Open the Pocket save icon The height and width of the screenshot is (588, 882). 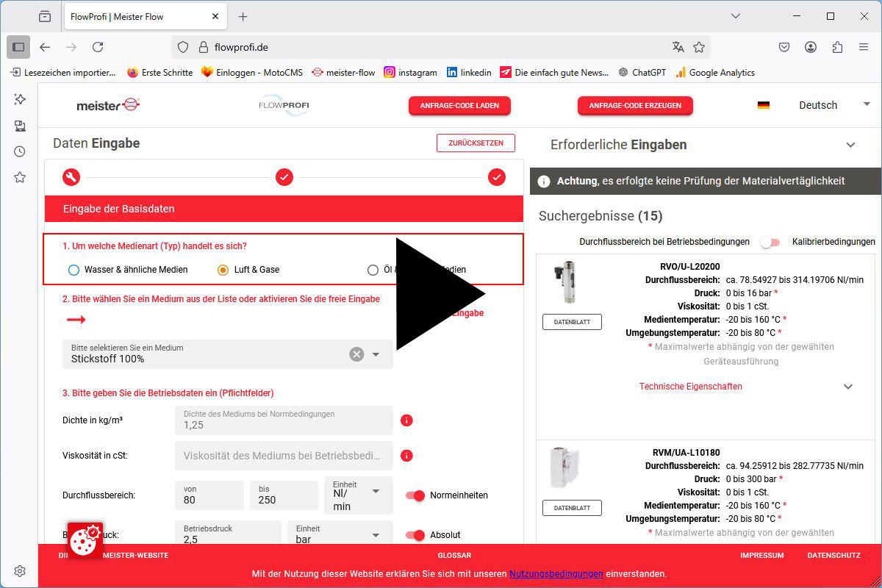tap(784, 47)
